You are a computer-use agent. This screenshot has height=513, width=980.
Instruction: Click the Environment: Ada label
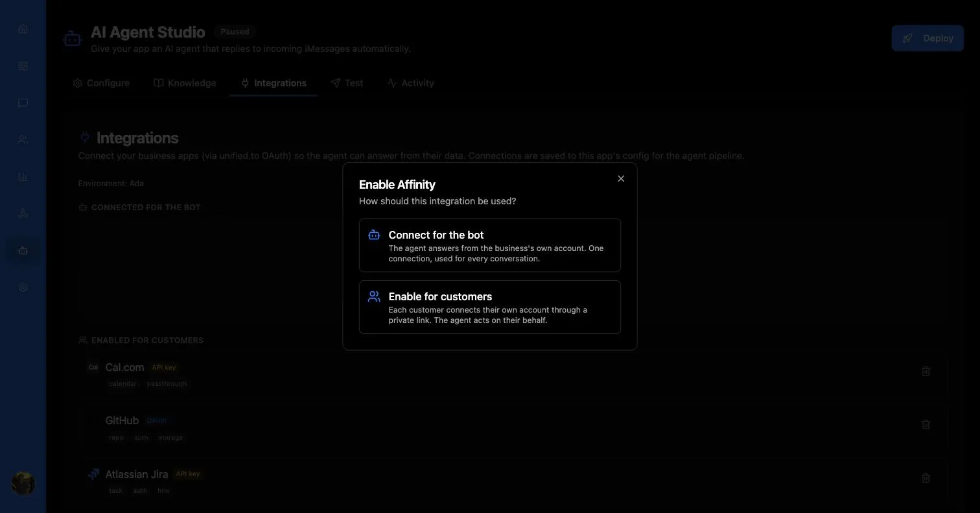(x=111, y=184)
